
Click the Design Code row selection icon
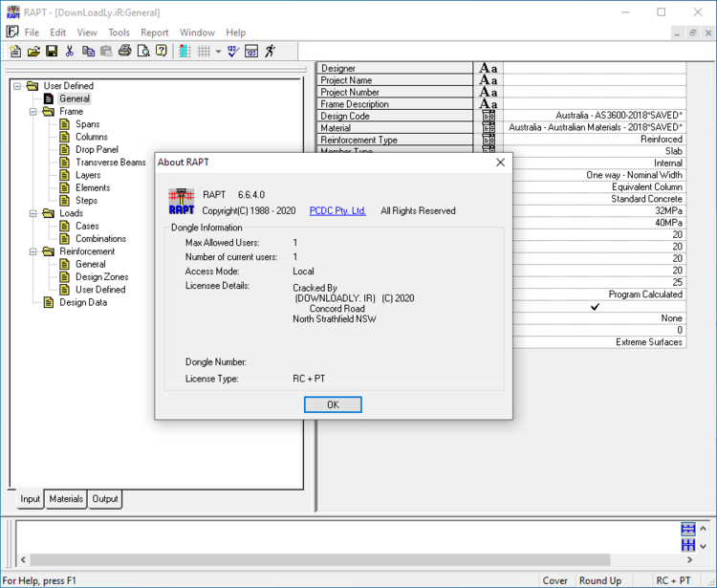pyautogui.click(x=489, y=116)
